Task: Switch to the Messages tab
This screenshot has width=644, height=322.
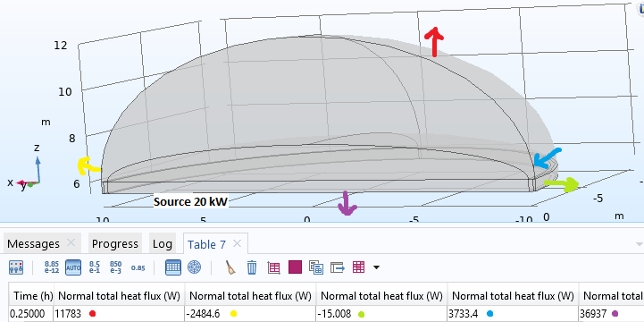Action: click(33, 244)
